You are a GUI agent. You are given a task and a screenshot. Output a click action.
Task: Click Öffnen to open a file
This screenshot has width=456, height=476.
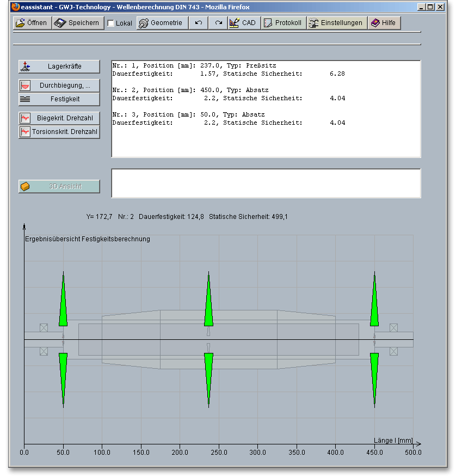pos(32,23)
